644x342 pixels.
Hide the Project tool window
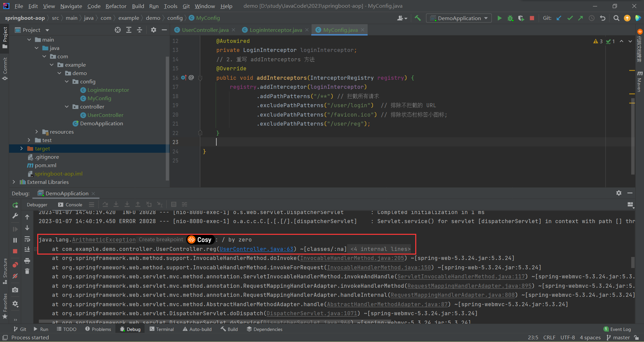click(x=164, y=30)
